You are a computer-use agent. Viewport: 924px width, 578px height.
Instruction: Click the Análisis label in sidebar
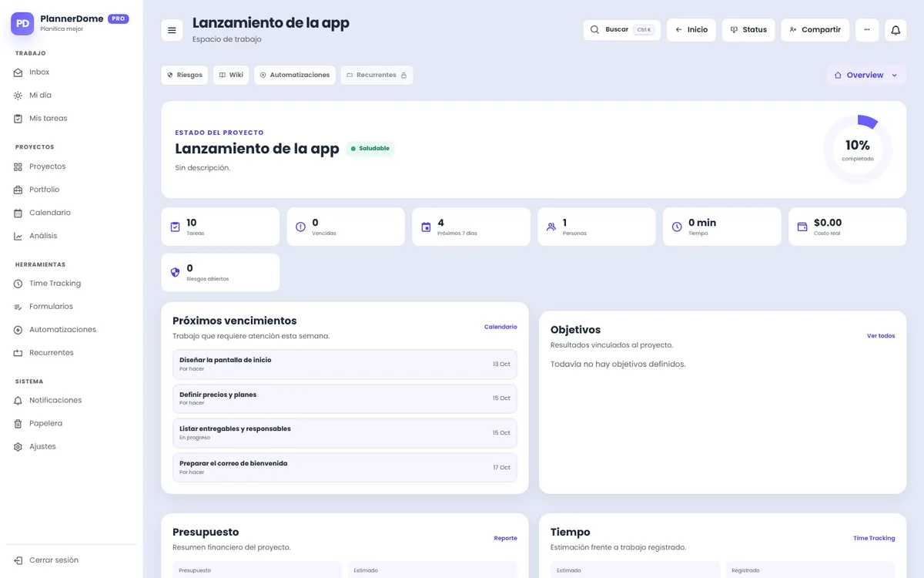[x=43, y=236]
